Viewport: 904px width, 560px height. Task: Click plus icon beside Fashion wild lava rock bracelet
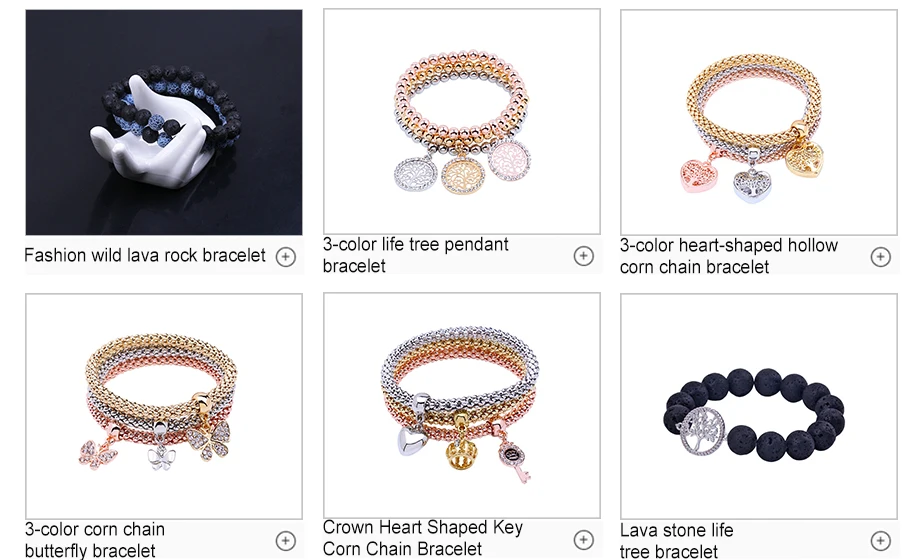[x=285, y=257]
